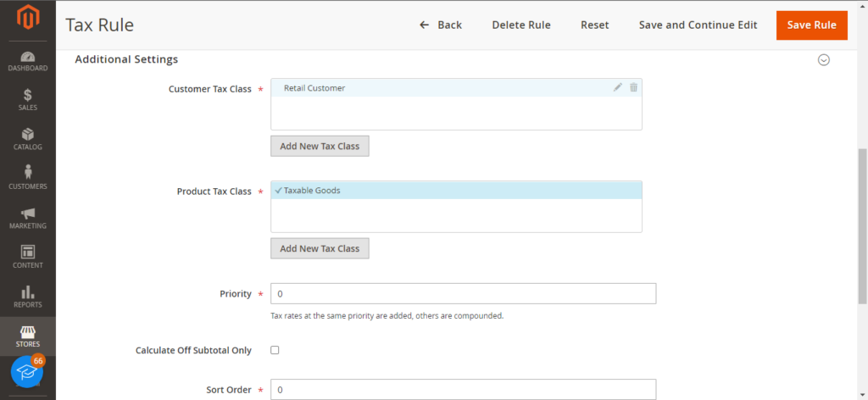Screen dimensions: 868x400
Task: Focus the Priority input field
Action: [464, 294]
